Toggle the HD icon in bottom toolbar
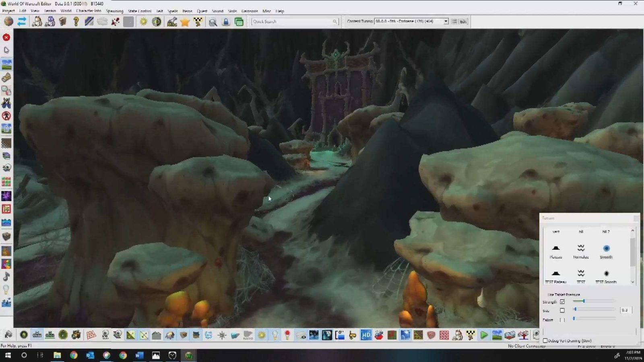 coord(366,335)
